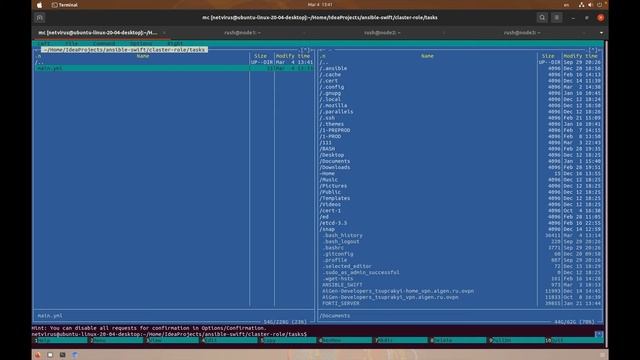The height and width of the screenshot is (360, 640).
Task: Click the left panel [^] history marker
Action: click(305, 50)
